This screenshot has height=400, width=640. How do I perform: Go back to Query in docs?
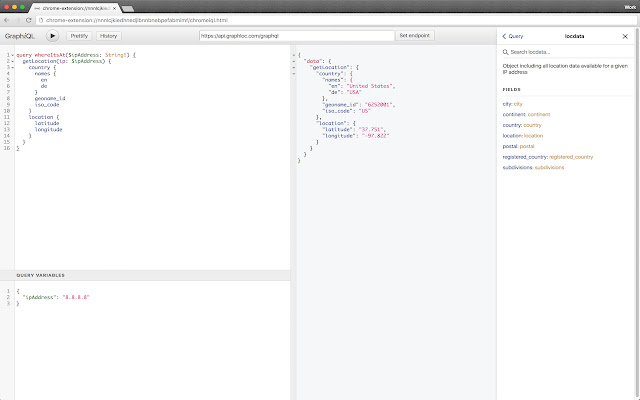514,35
